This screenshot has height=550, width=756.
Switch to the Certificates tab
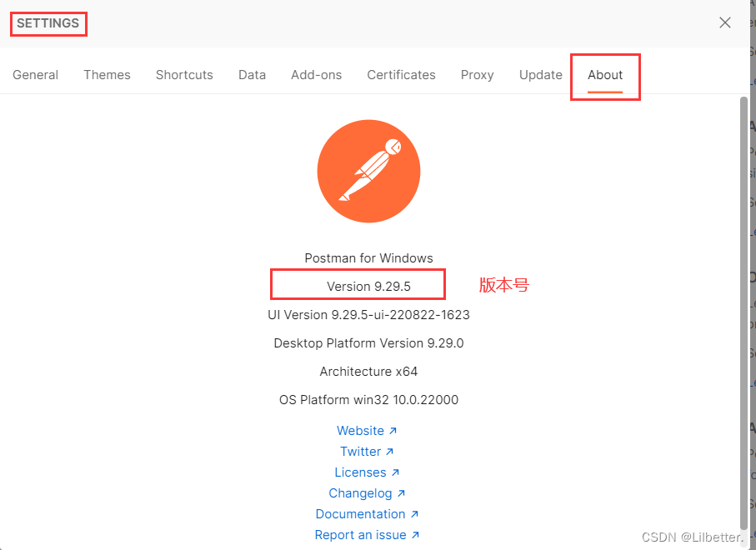401,75
